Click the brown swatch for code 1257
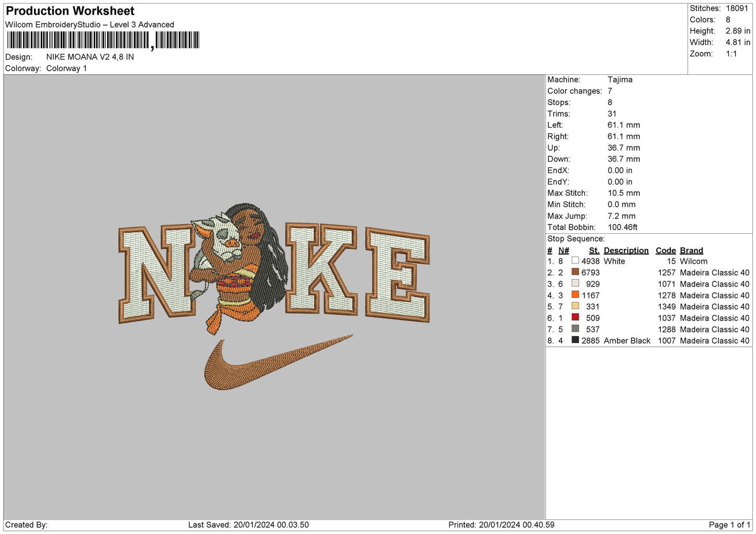756x534 pixels. tap(576, 272)
